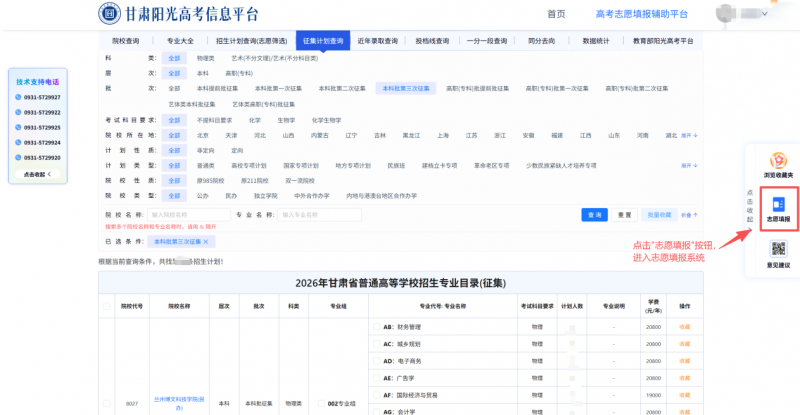
Task: Open the 投档线查询 tab
Action: pyautogui.click(x=432, y=41)
